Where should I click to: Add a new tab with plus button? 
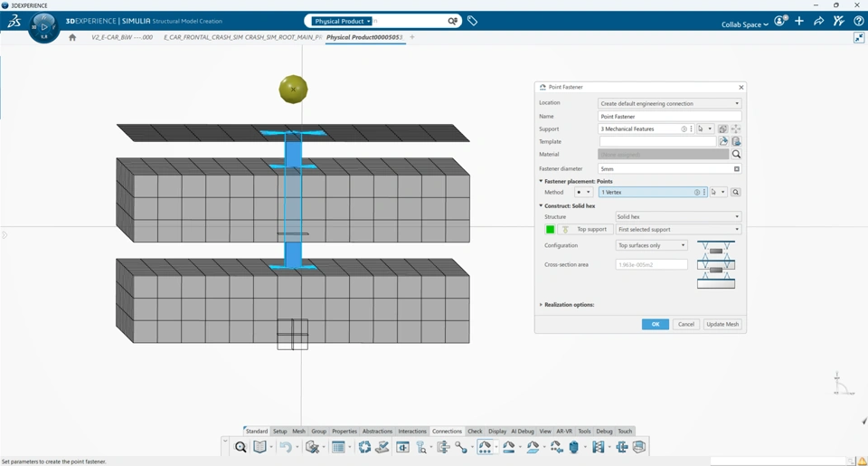tap(412, 37)
